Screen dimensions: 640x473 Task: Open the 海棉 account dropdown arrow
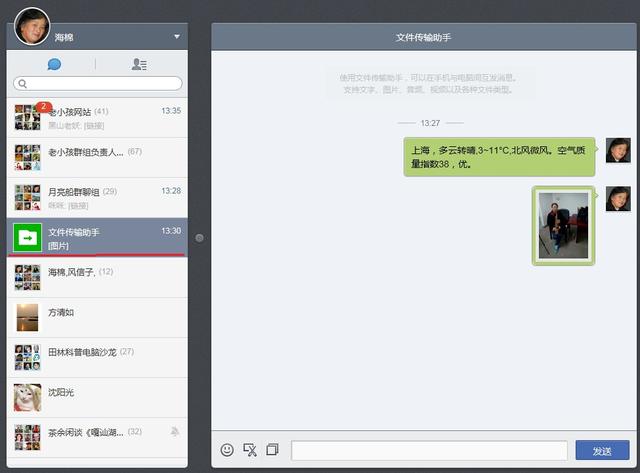click(177, 37)
